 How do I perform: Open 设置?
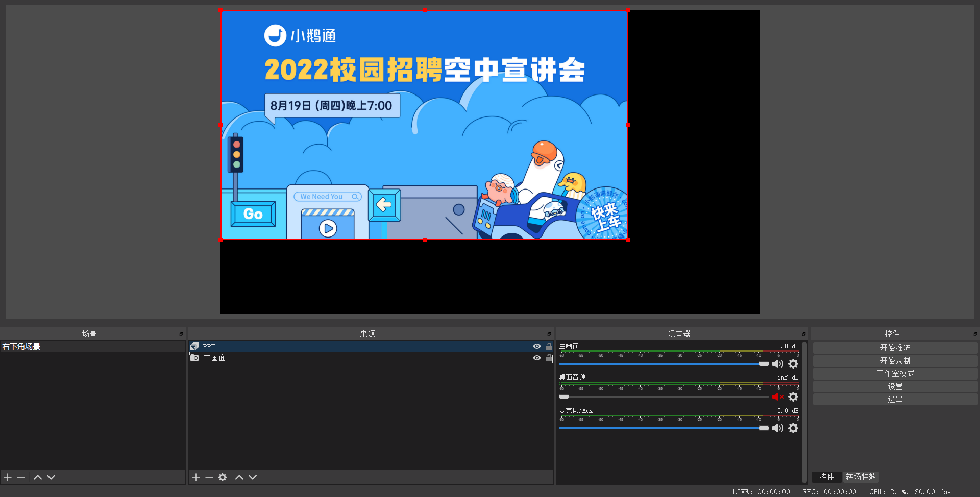(895, 386)
